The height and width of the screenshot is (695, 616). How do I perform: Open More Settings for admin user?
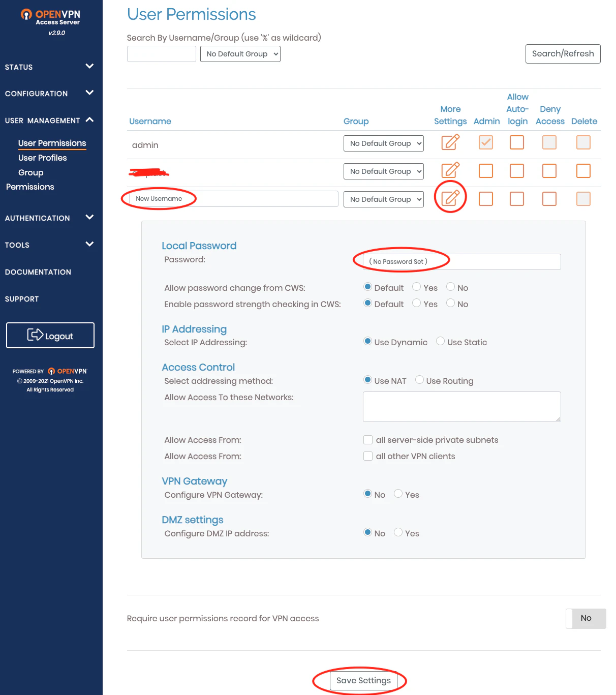click(450, 142)
